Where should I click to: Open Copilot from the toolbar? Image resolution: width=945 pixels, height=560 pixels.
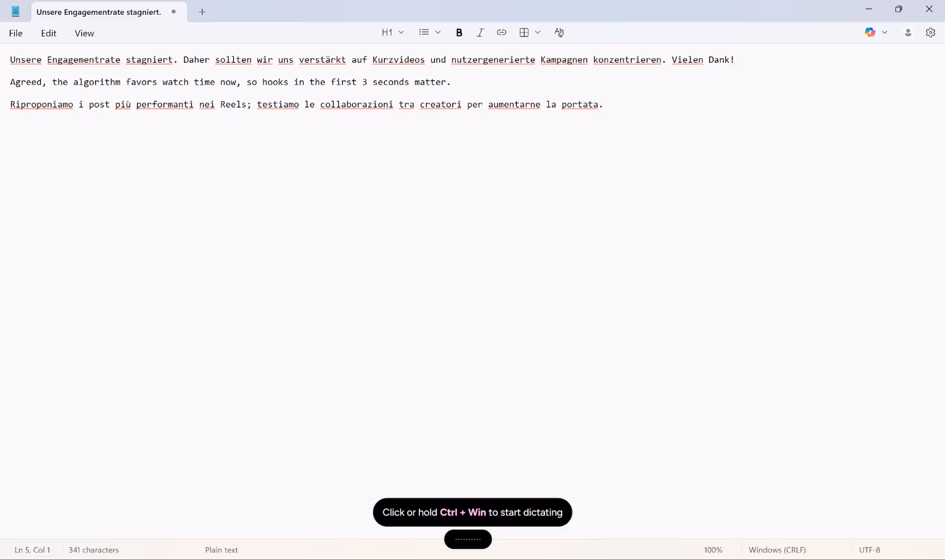[870, 32]
